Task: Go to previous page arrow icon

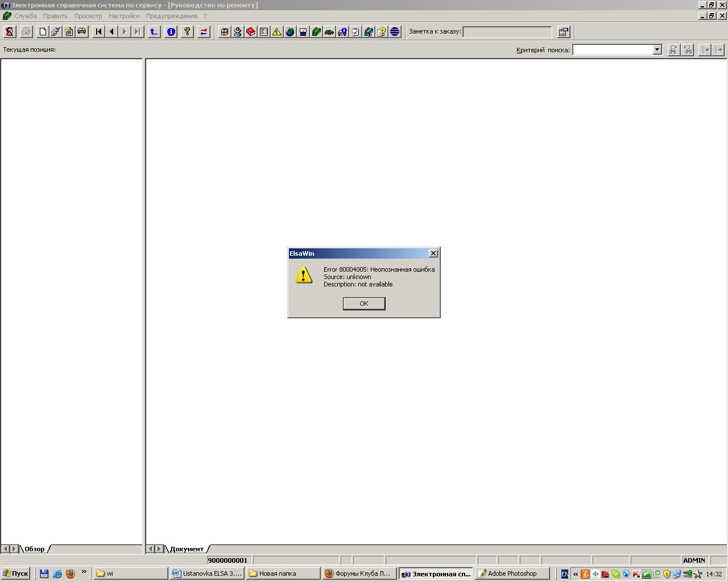Action: point(112,32)
